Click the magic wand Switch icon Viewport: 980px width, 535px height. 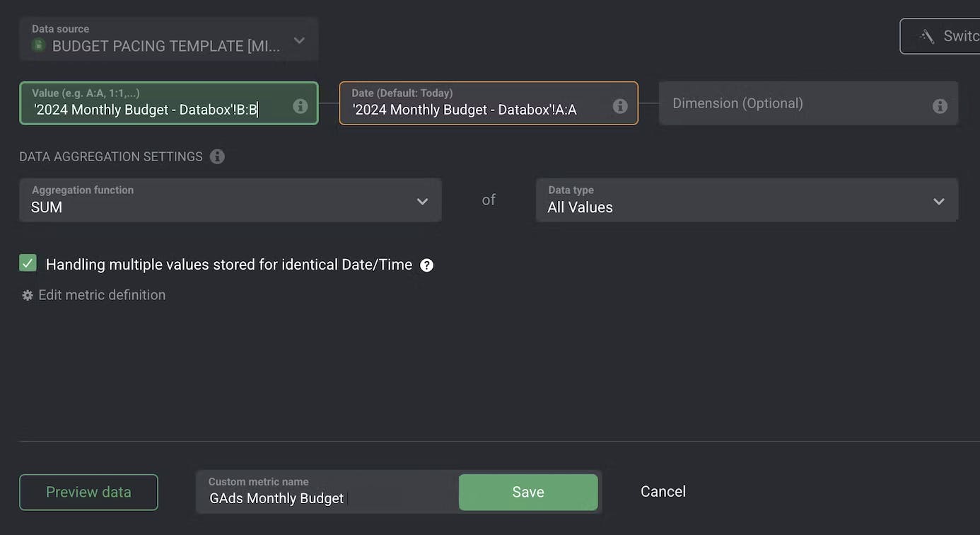coord(927,36)
